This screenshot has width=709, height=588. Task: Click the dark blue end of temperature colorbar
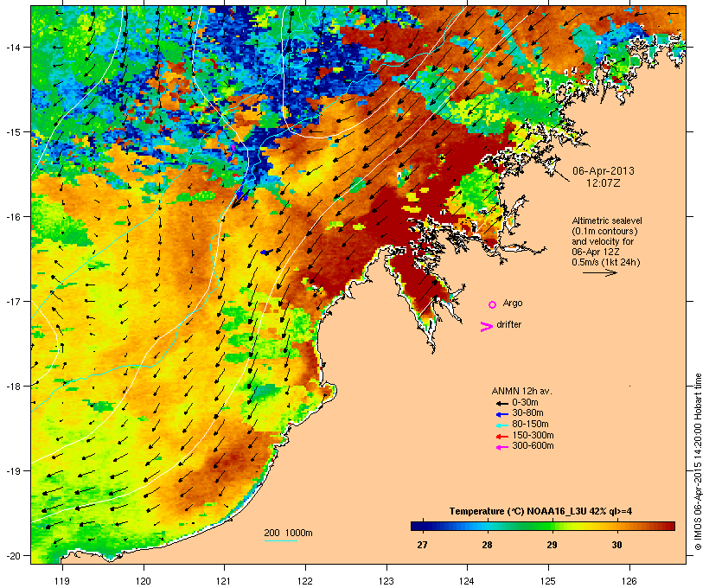416,526
